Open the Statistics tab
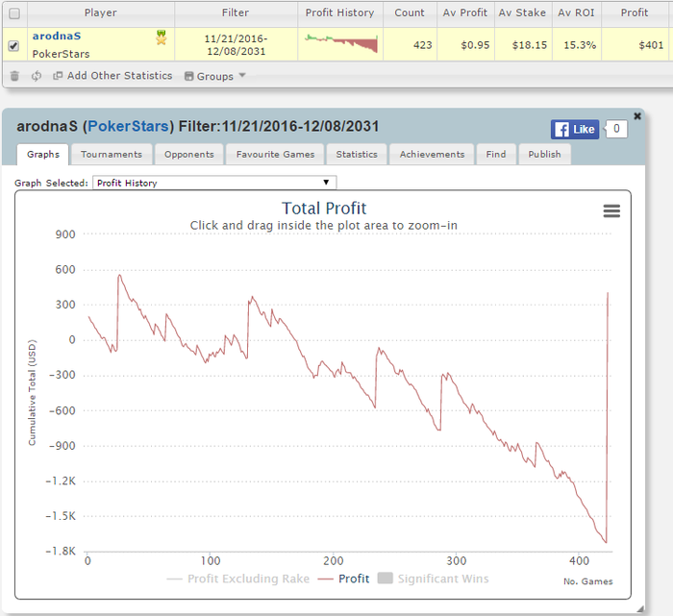The image size is (673, 616). 357,155
